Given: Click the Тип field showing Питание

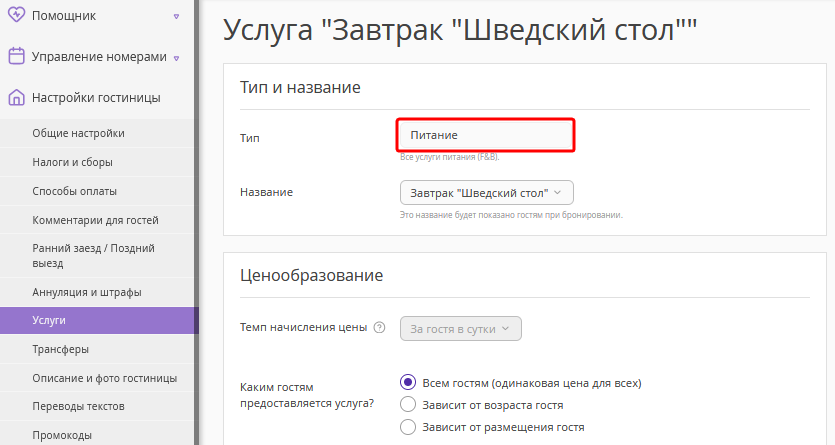Looking at the screenshot, I should 486,135.
